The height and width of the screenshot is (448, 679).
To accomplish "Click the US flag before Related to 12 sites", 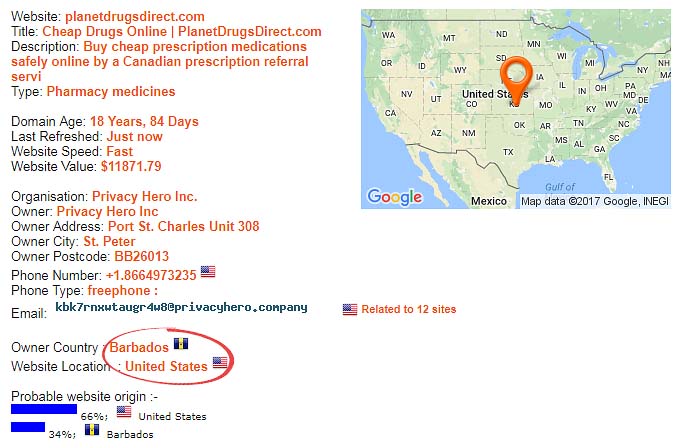I will click(x=350, y=309).
